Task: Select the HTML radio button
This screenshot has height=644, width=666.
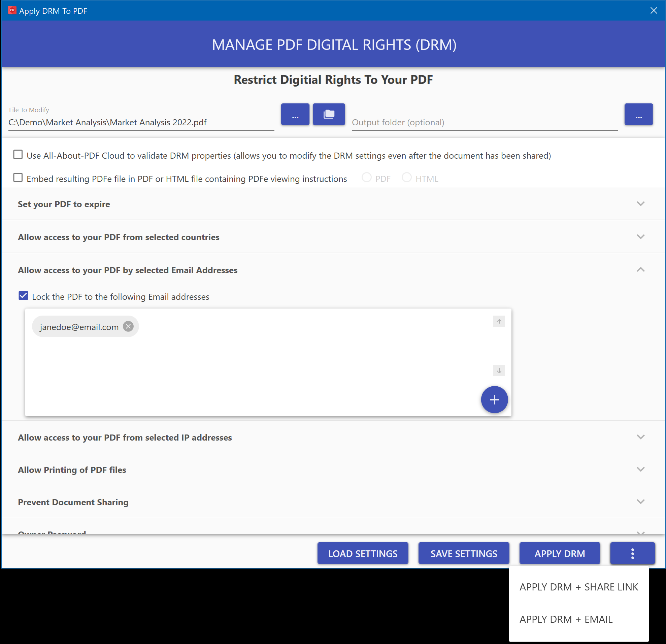Action: [x=406, y=178]
